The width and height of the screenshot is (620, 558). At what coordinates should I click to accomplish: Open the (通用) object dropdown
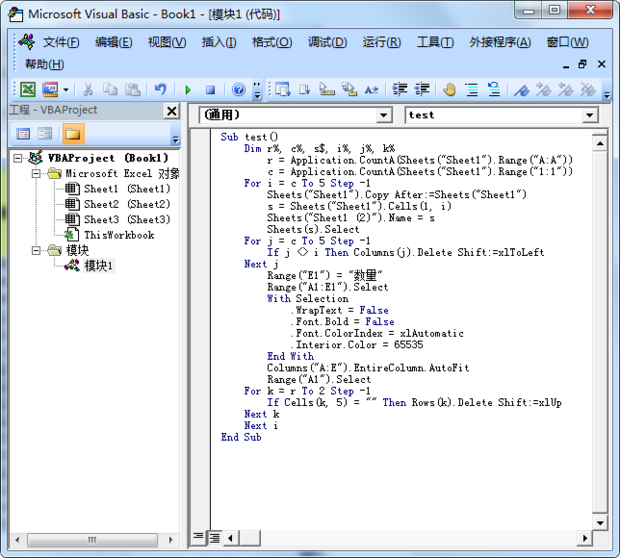(383, 115)
